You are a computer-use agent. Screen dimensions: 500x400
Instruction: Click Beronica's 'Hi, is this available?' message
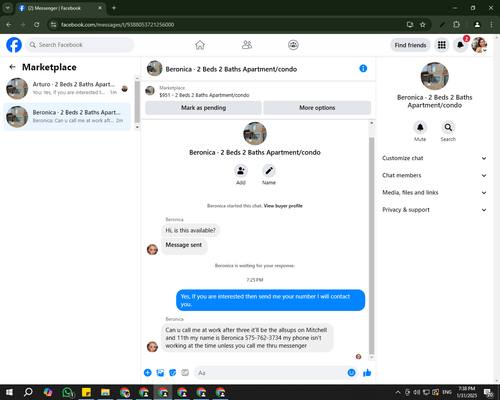(190, 230)
